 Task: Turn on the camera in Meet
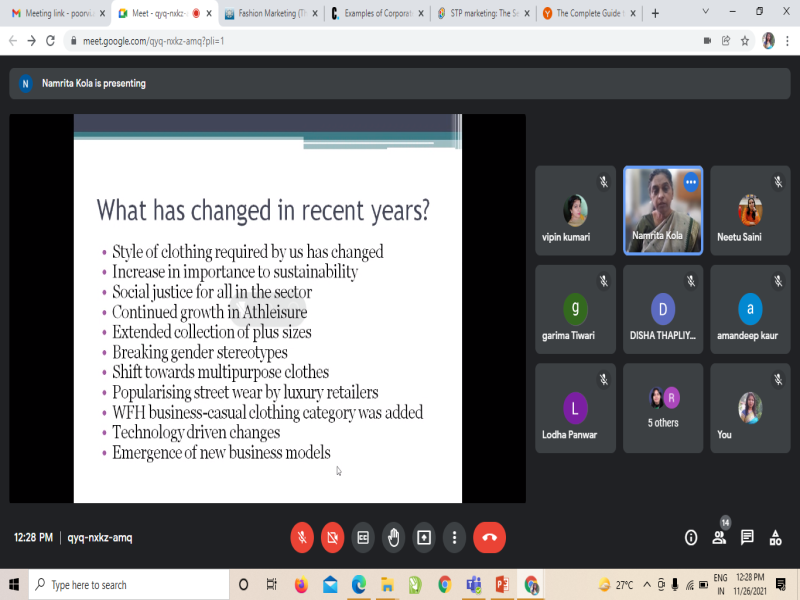coord(333,537)
